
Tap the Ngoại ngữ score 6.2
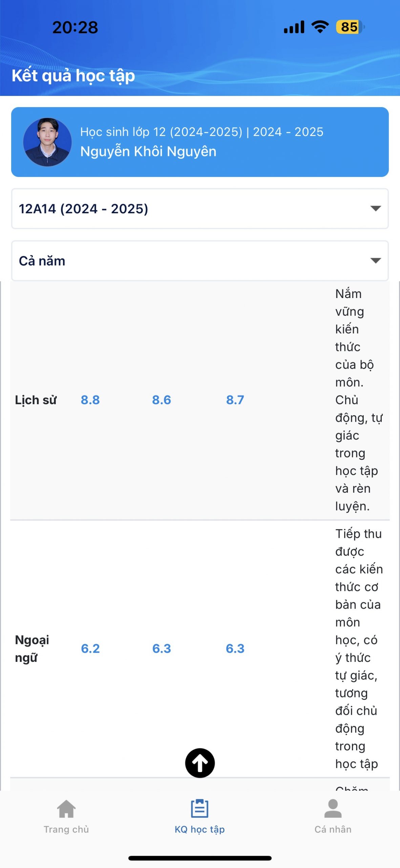pyautogui.click(x=90, y=649)
